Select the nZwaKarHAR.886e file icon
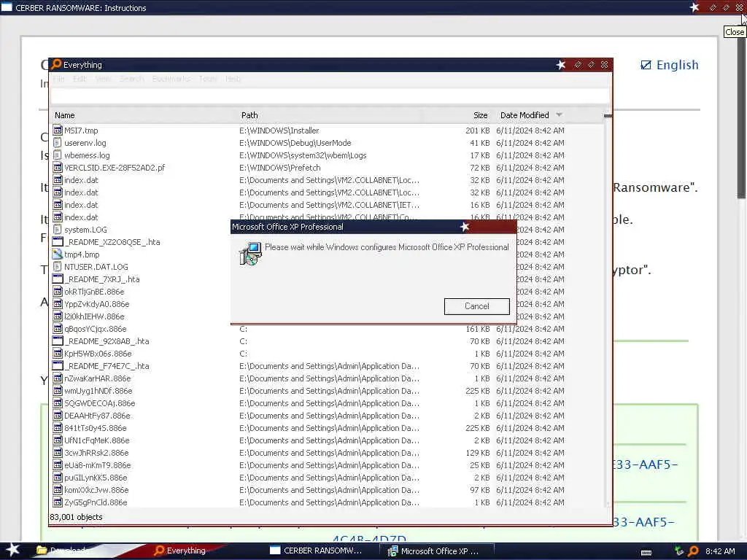This screenshot has width=747, height=560. tap(58, 378)
